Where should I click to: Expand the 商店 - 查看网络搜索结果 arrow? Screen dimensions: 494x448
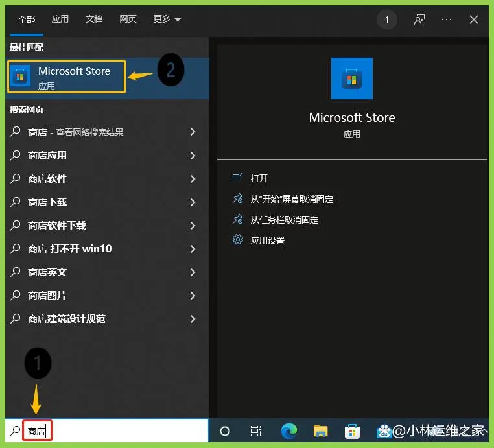(x=193, y=132)
